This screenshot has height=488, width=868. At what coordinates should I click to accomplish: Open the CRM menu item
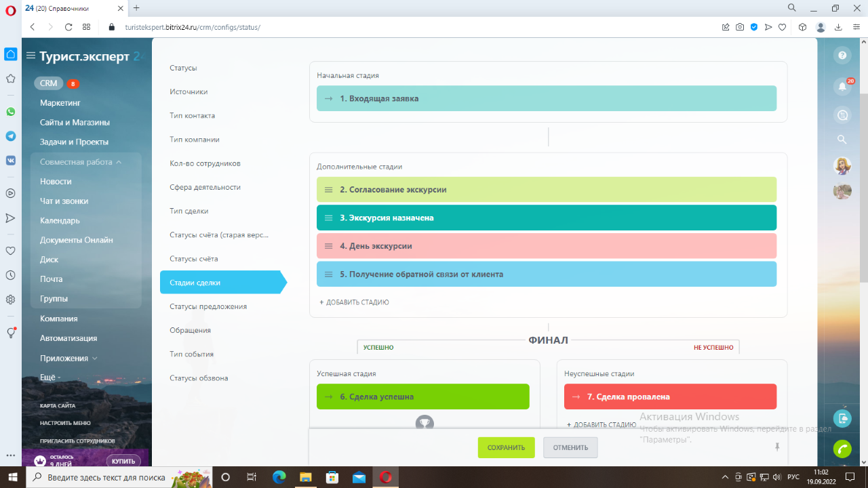pyautogui.click(x=49, y=83)
